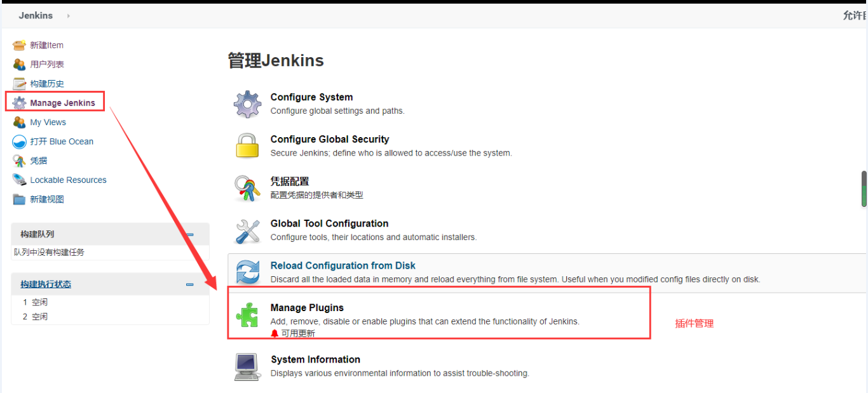The height and width of the screenshot is (393, 868).
Task: Collapse the 构建执行状态 panel
Action: pos(189,284)
